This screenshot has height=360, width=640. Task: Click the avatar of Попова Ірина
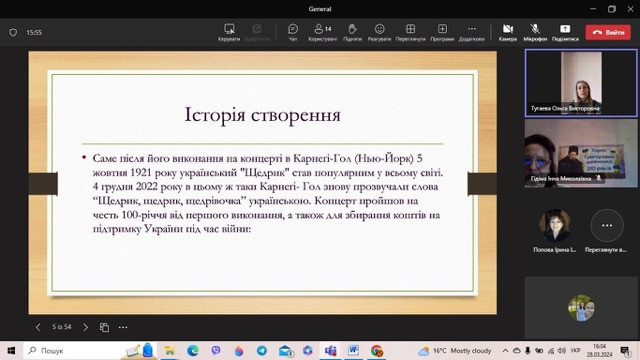[555, 225]
